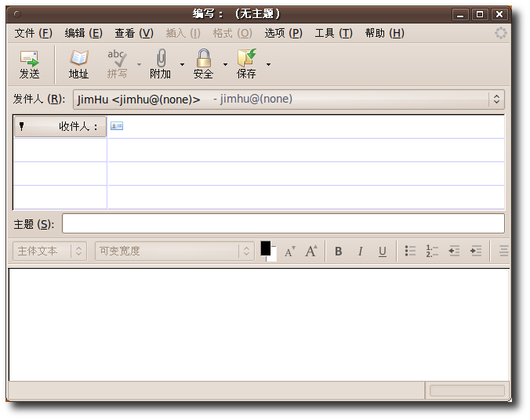Click the indent text icon
This screenshot has width=530, height=420.
[476, 251]
